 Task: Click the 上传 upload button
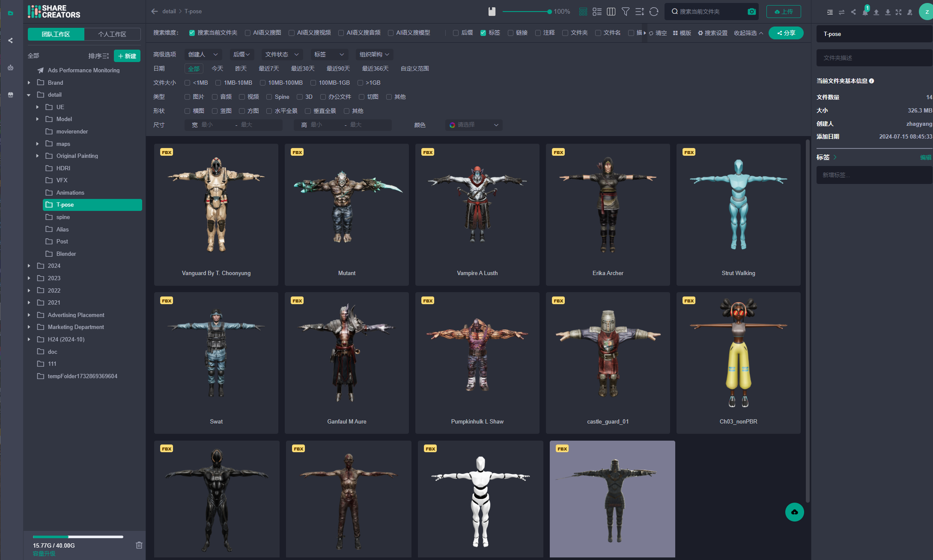pos(783,12)
